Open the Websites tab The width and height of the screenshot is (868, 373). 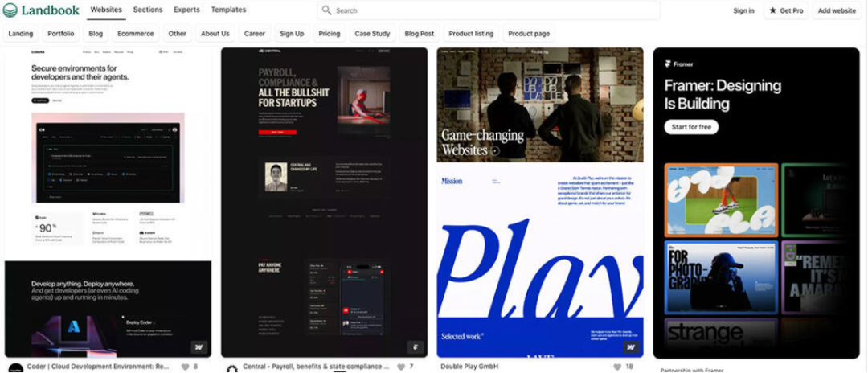click(106, 10)
